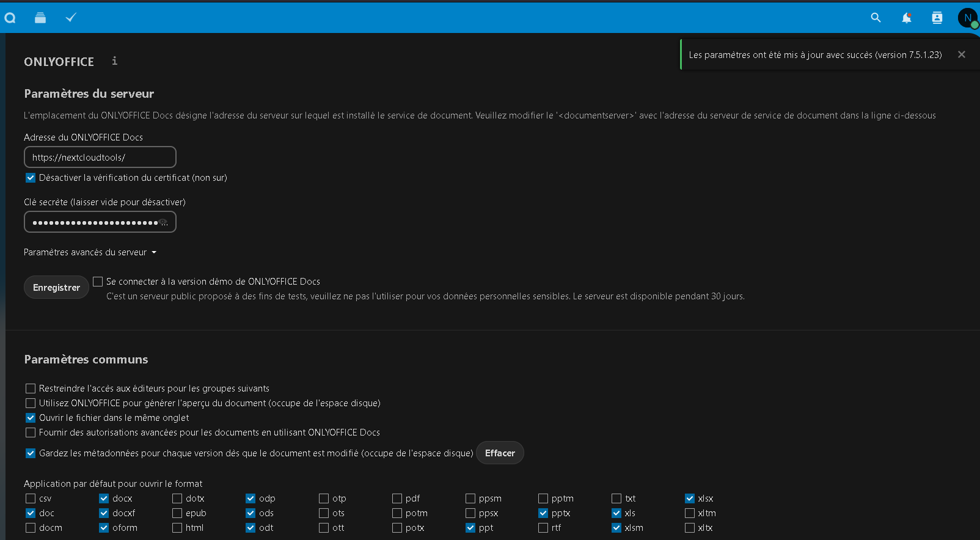The image size is (980, 540).
Task: Uncheck the xls format checkbox
Action: (616, 513)
